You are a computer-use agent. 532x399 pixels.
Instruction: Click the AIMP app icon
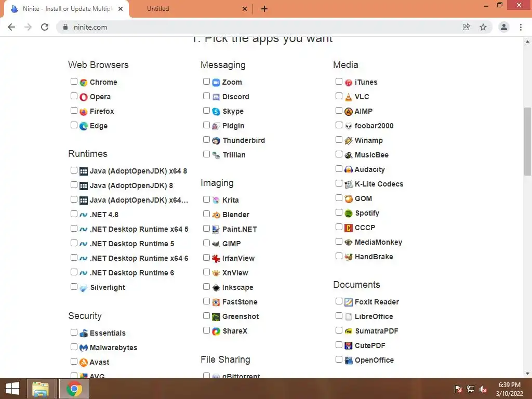pyautogui.click(x=349, y=112)
